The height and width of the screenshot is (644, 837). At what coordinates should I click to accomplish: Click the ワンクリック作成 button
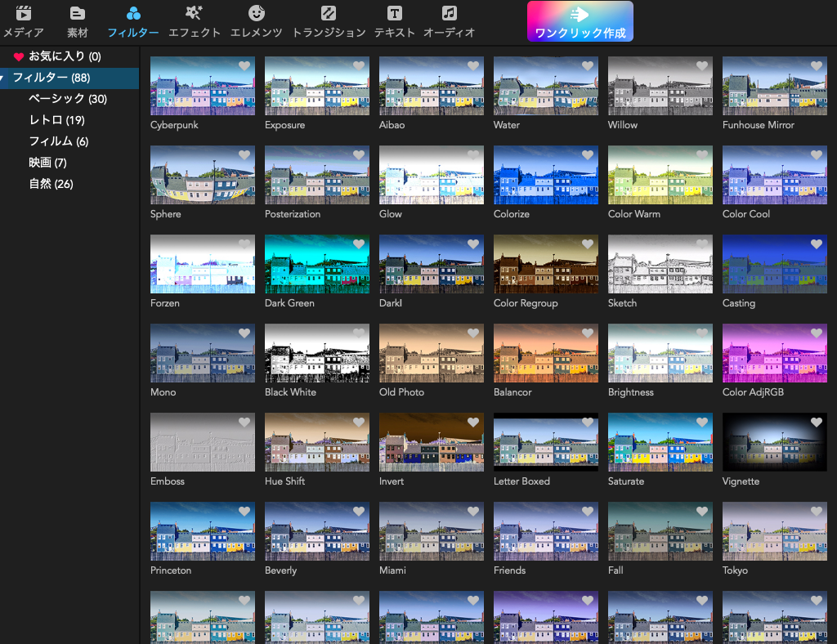580,22
